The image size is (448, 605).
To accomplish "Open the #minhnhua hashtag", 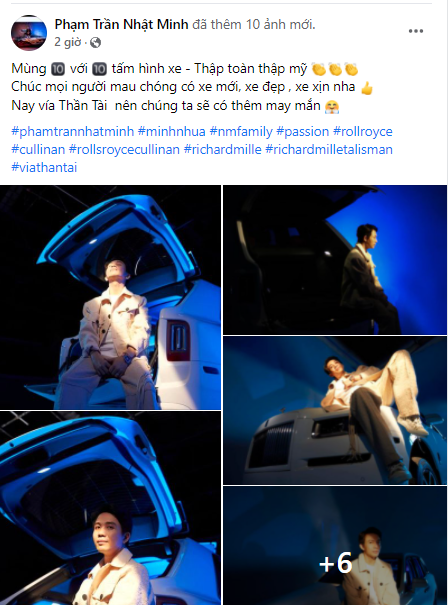I will 172,132.
